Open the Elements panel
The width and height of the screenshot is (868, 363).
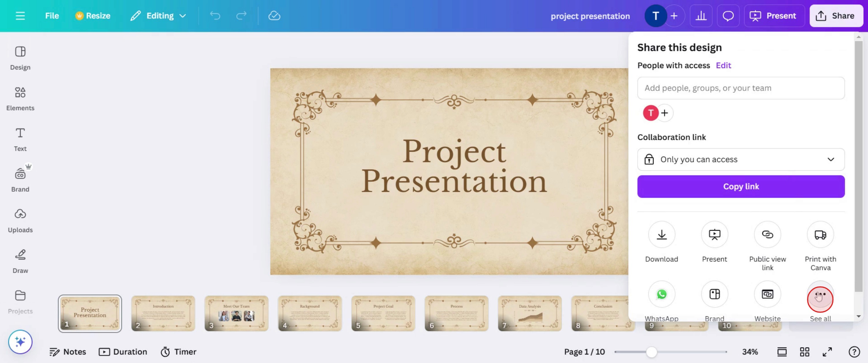(20, 98)
